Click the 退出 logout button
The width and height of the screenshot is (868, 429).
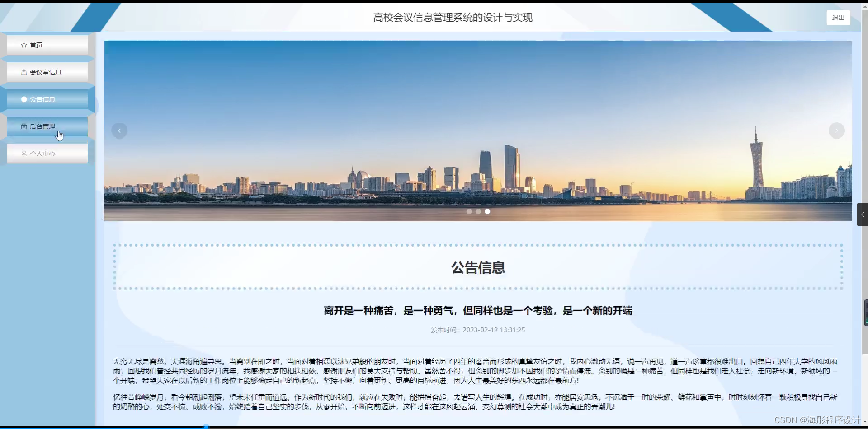click(838, 18)
